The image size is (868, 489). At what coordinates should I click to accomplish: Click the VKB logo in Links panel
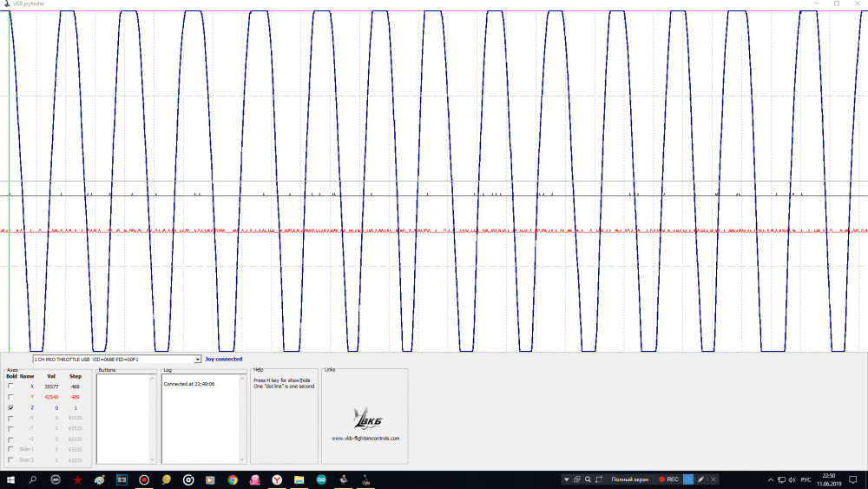click(365, 419)
